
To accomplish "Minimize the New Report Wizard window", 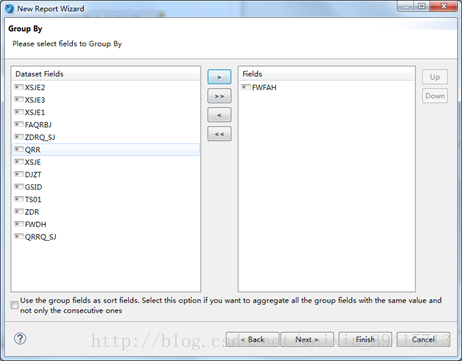I will coord(406,6).
